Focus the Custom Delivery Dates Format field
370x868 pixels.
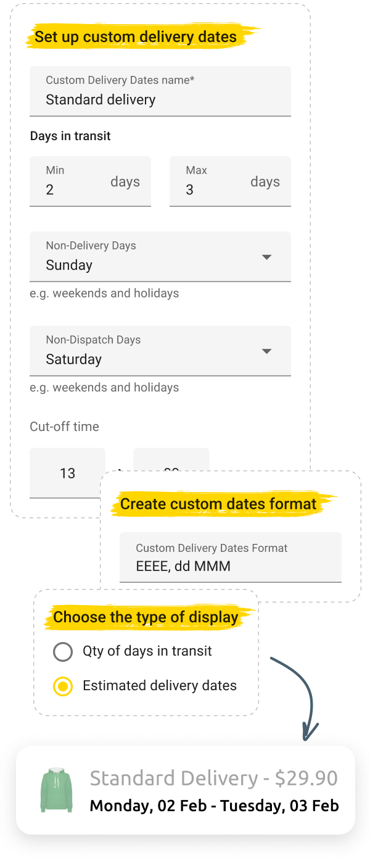pyautogui.click(x=230, y=557)
